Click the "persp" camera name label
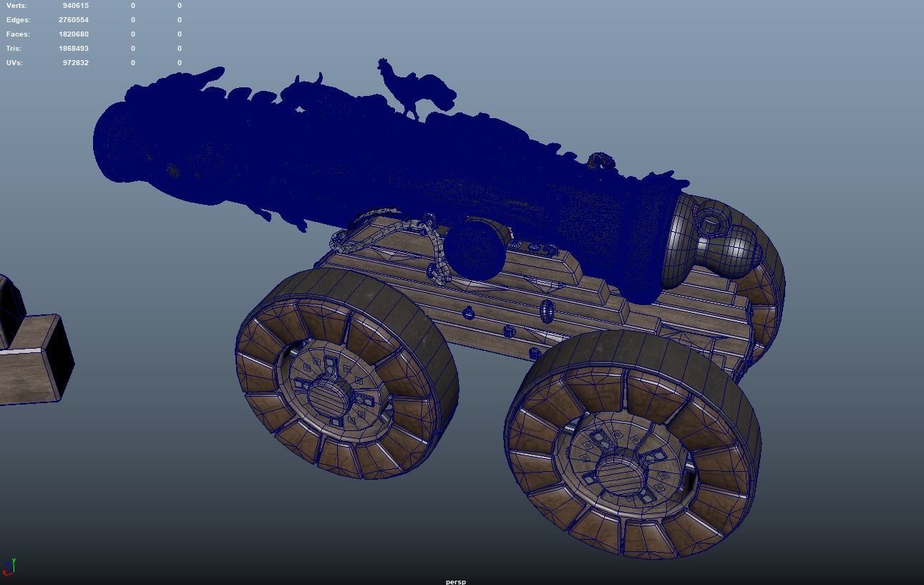This screenshot has height=585, width=924. (x=455, y=581)
